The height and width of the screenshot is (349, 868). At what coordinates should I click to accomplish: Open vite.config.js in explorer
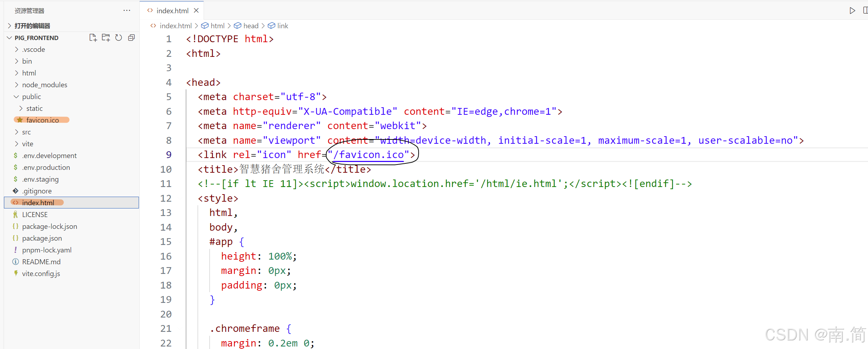[x=71, y=274]
